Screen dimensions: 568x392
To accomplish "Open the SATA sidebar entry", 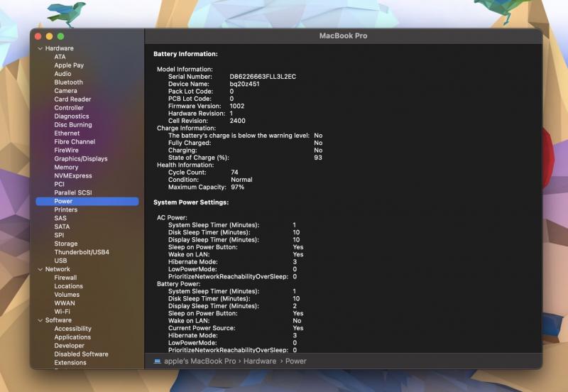I will click(62, 227).
